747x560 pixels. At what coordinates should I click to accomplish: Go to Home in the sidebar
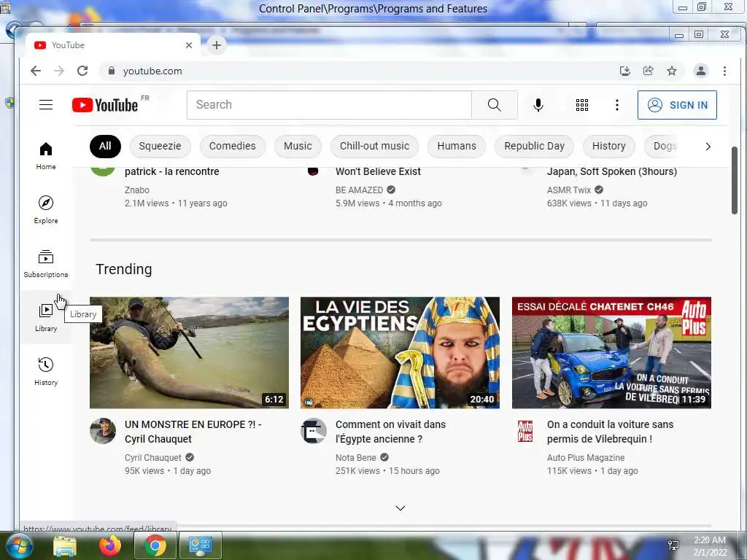(x=46, y=156)
